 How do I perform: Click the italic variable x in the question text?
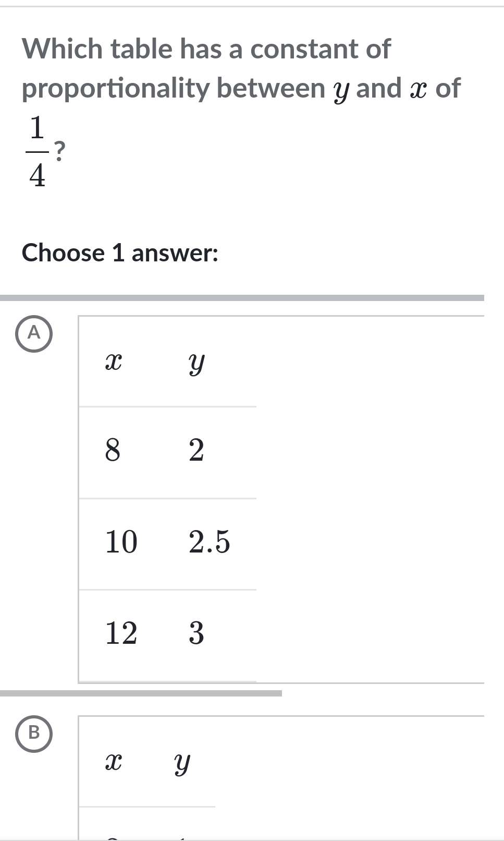[419, 88]
